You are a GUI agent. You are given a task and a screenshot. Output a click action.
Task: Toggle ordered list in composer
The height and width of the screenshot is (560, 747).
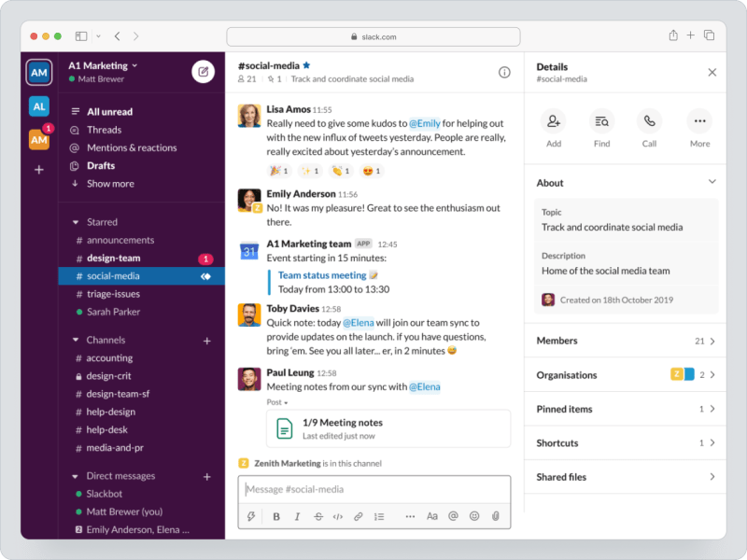click(x=379, y=516)
